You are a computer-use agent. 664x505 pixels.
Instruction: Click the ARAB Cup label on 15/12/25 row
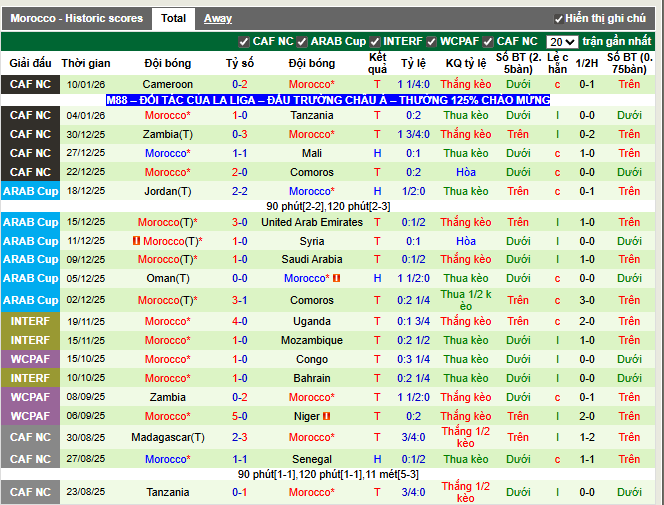pyautogui.click(x=30, y=222)
